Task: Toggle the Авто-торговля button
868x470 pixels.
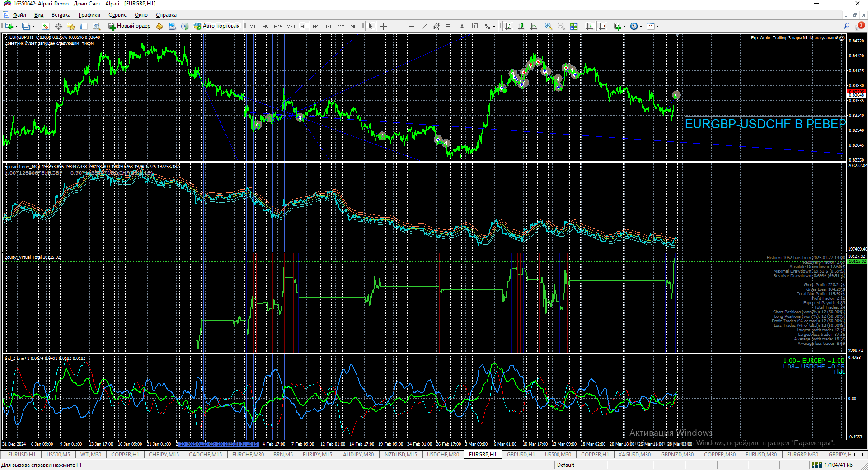Action: pyautogui.click(x=216, y=26)
